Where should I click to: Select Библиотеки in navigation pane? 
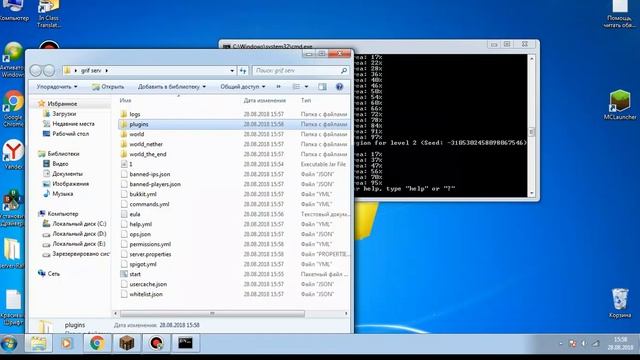(63, 154)
